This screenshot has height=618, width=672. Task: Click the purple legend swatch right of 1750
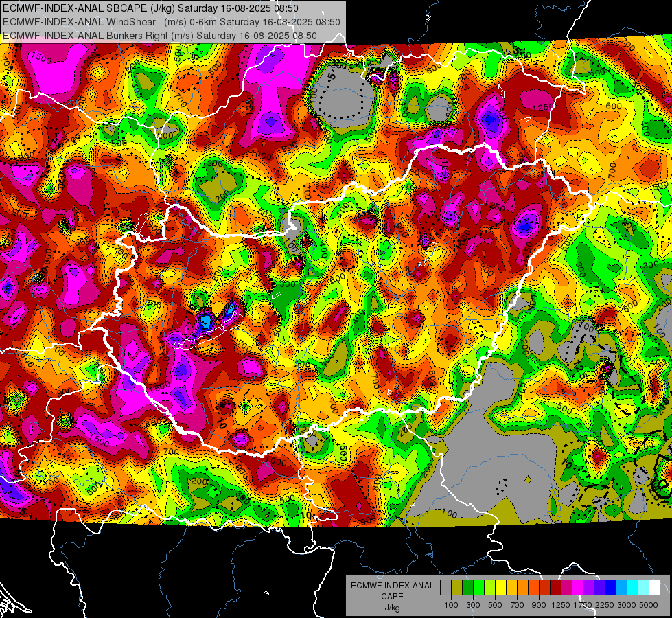pos(589,588)
